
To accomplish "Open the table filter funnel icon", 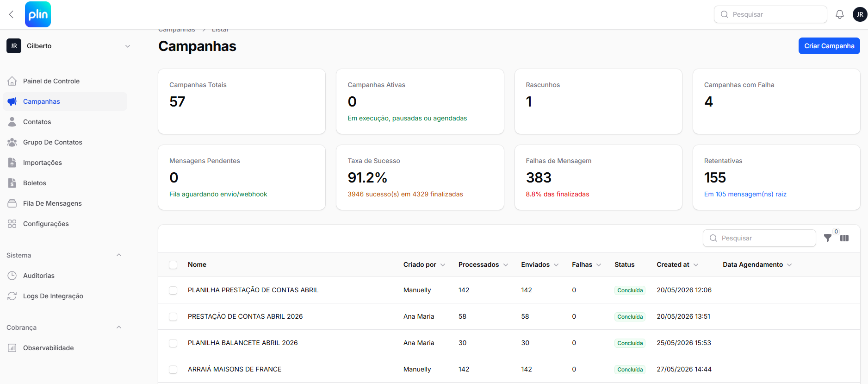I will click(x=828, y=238).
